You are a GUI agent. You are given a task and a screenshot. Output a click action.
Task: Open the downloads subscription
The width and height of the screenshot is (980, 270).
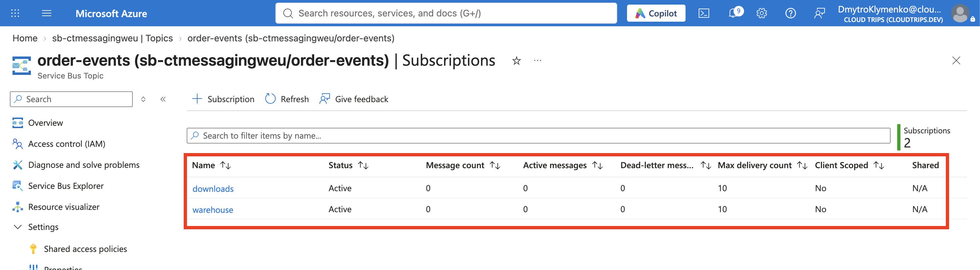coord(213,189)
